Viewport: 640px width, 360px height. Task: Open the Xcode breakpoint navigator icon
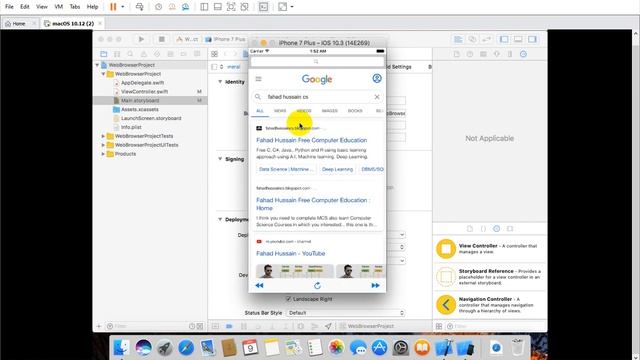click(x=184, y=54)
